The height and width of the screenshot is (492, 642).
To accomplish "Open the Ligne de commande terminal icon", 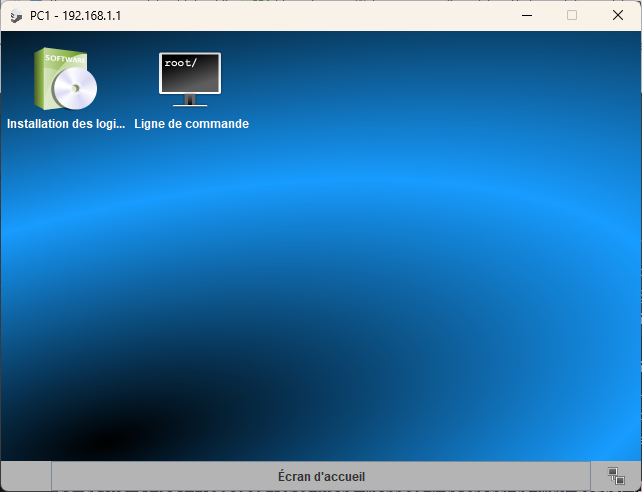I will (x=190, y=79).
